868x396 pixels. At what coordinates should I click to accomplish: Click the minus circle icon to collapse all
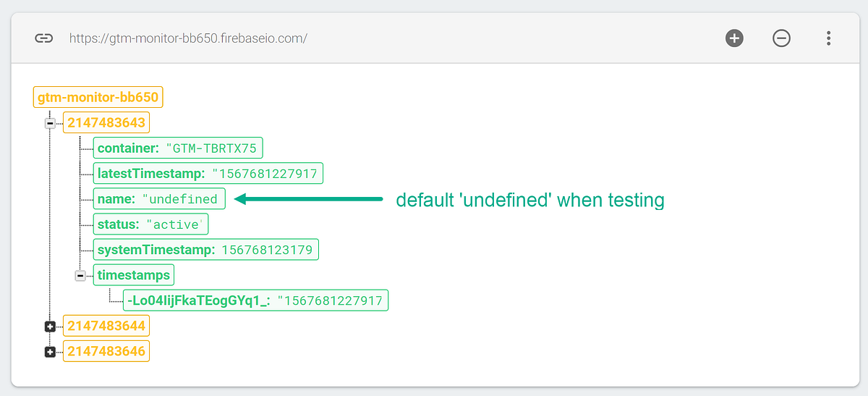click(781, 38)
